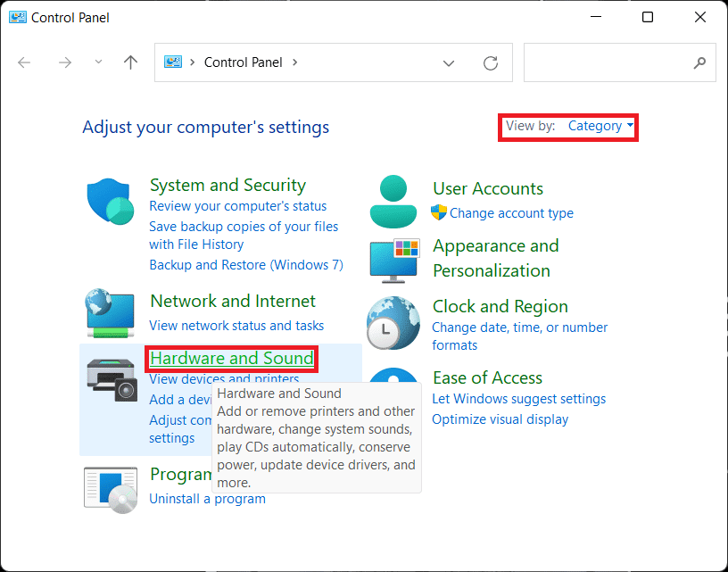This screenshot has height=572, width=728.
Task: Expand chevron after Control Panel breadcrumb
Action: (294, 62)
